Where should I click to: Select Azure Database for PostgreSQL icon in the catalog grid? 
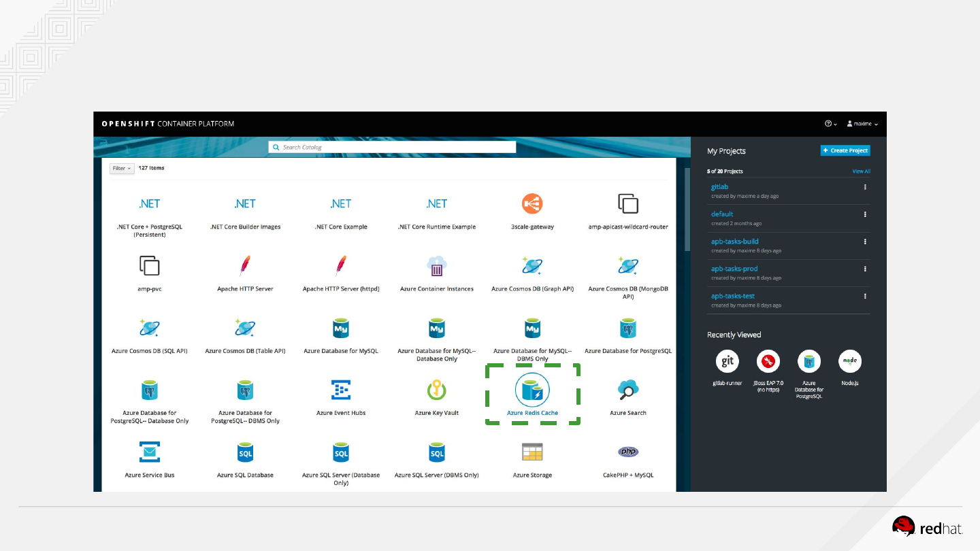pos(628,328)
